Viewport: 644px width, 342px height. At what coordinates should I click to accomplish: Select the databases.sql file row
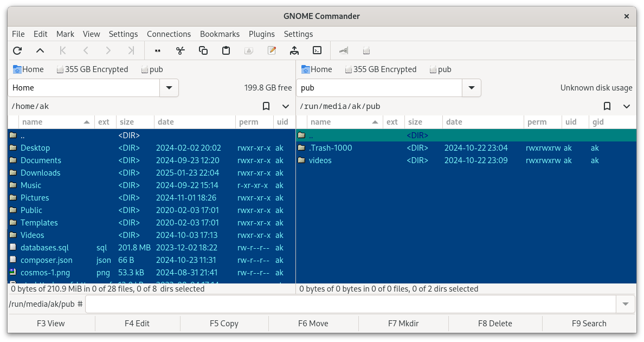click(x=152, y=248)
